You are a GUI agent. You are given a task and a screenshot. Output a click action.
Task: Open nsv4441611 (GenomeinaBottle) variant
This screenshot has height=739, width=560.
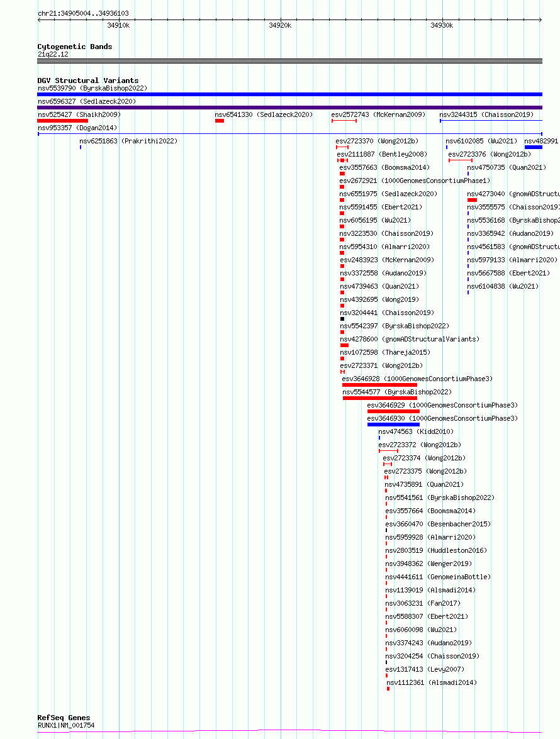(438, 576)
